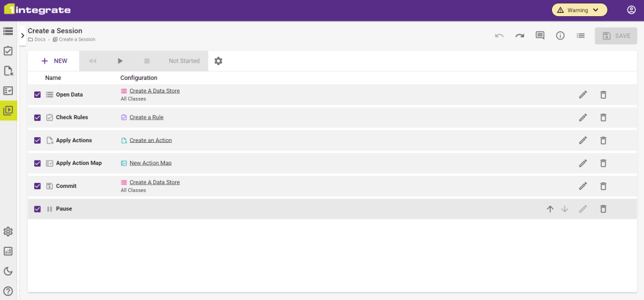Open the Action Maps sidebar icon
This screenshot has width=644, height=300.
(x=8, y=91)
